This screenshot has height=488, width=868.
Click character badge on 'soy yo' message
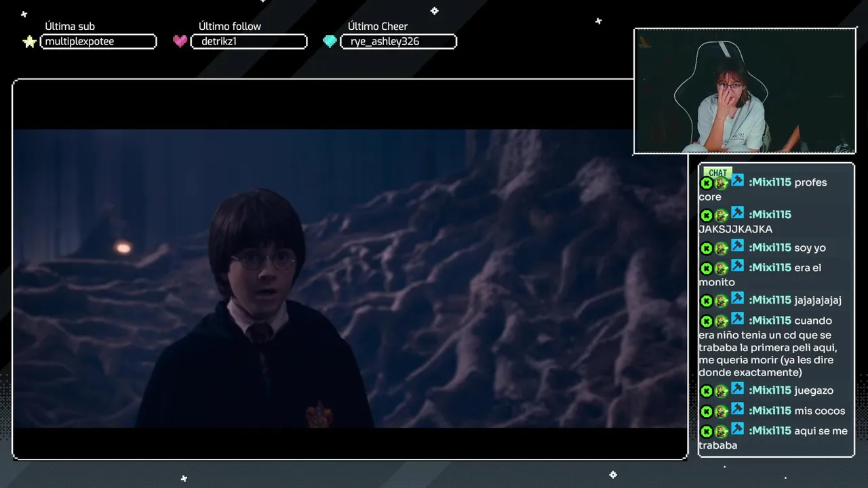click(x=722, y=249)
